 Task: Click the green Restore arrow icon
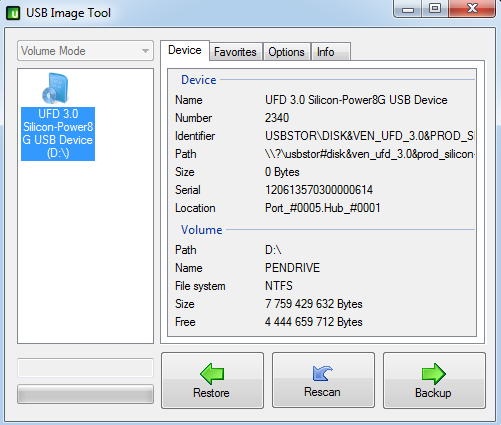pos(212,374)
